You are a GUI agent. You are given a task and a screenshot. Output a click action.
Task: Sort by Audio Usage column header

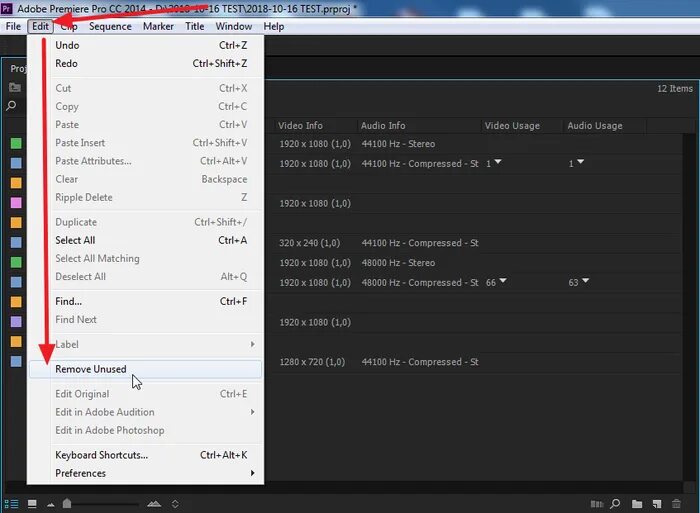pos(604,125)
